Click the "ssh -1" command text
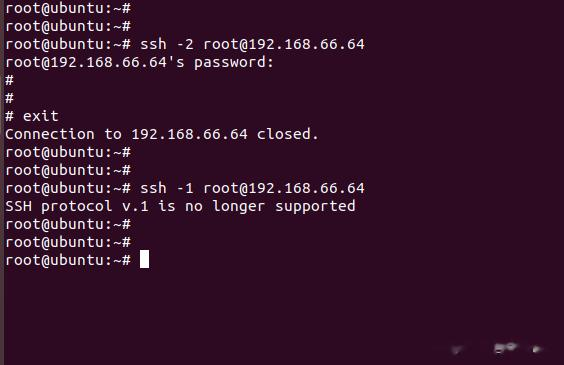Screen dimensions: 564x365 click(167, 188)
